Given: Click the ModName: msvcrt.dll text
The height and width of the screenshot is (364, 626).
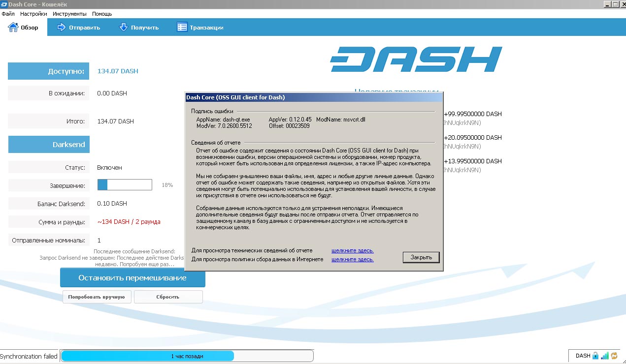Looking at the screenshot, I should 340,120.
